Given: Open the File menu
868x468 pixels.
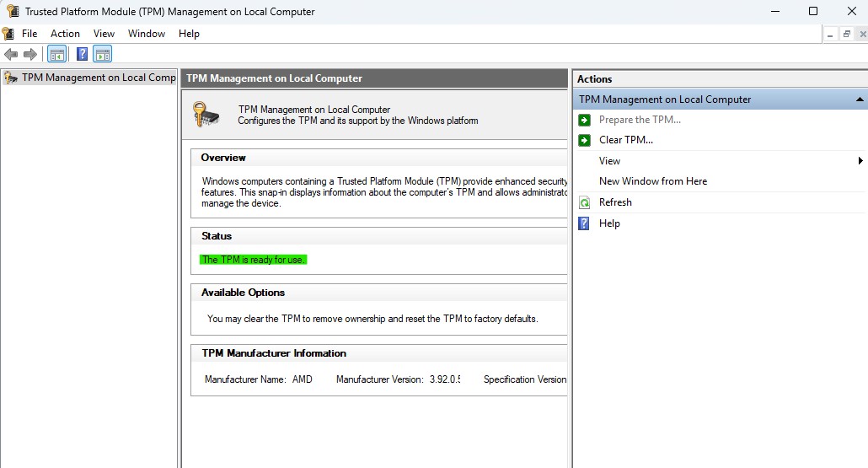Looking at the screenshot, I should [x=29, y=34].
